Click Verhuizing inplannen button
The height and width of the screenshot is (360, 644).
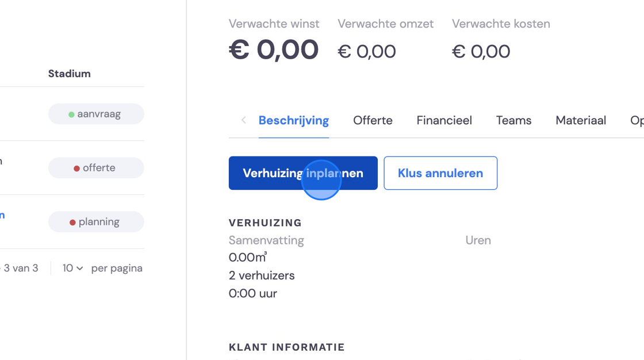(x=303, y=173)
